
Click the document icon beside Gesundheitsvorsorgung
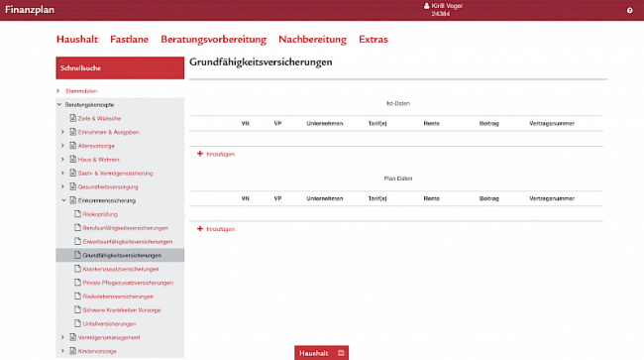(72, 186)
